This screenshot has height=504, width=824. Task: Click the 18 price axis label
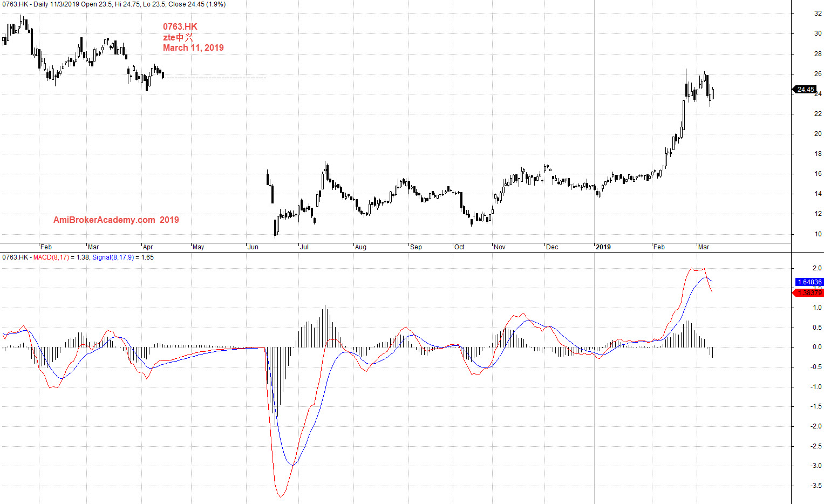(818, 154)
